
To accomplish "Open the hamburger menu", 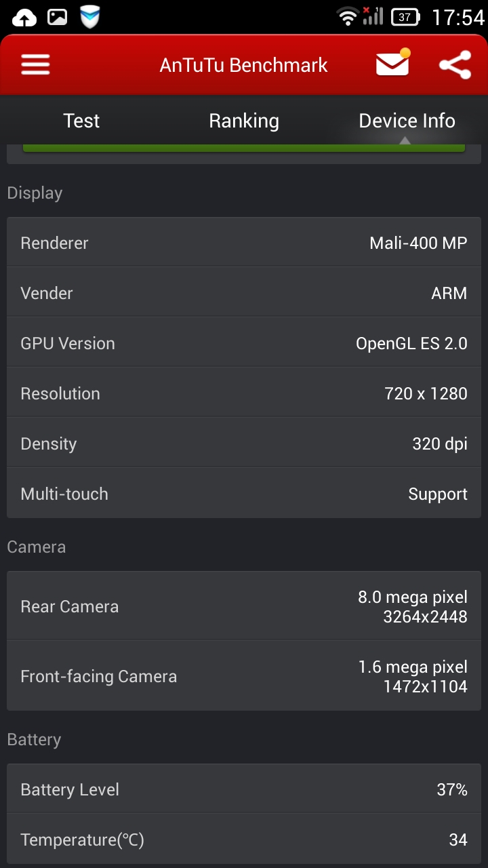I will click(35, 65).
